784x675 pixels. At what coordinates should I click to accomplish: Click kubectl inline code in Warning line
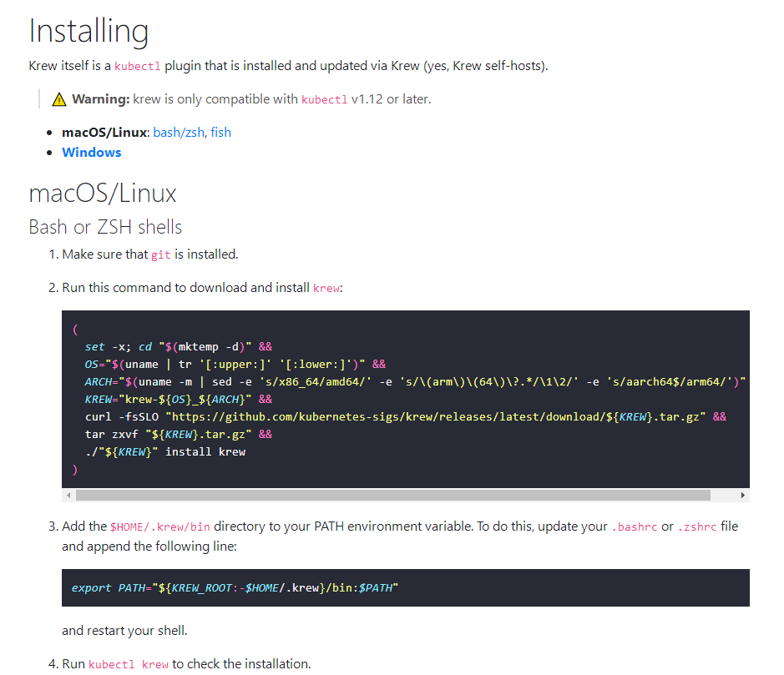tap(324, 99)
